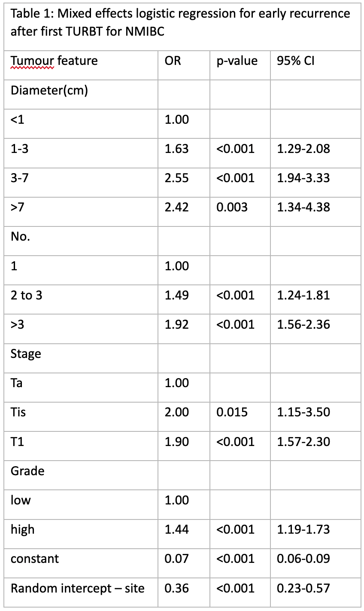Click the 'Random intercept – site' cell
The image size is (364, 611).
[78, 588]
